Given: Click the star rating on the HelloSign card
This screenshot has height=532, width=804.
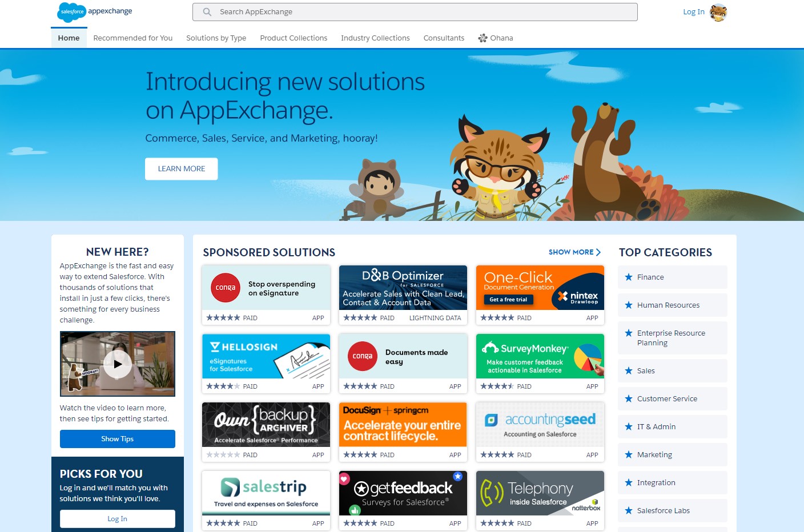Looking at the screenshot, I should click(223, 386).
